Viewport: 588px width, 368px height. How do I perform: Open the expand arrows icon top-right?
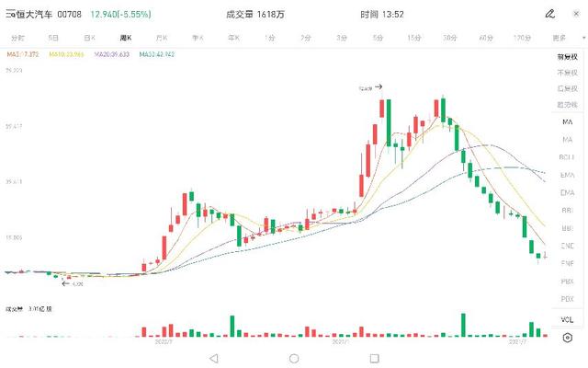pos(572,14)
